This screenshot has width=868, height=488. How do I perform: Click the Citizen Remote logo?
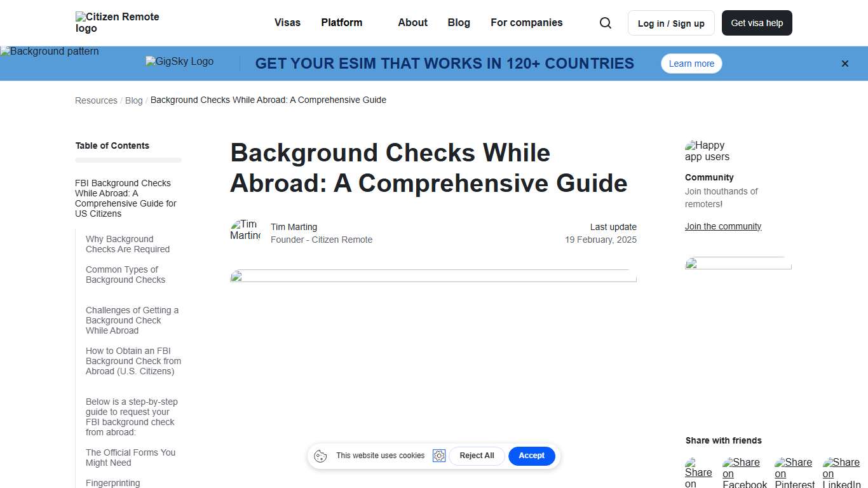[x=117, y=22]
